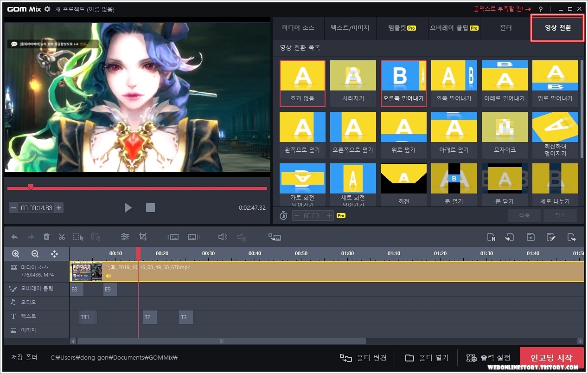Click the 취소 cancel button
This screenshot has height=374, width=588.
point(560,216)
